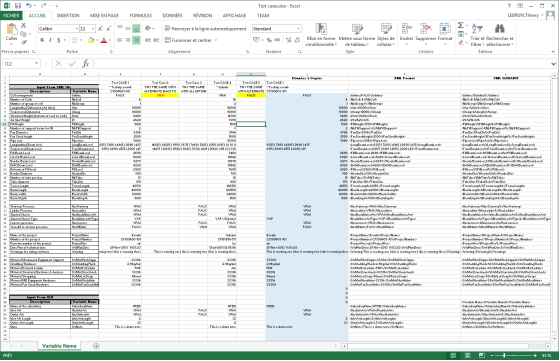Open Fusionner et centrer dropdown arrow
The height and width of the screenshot is (361, 560).
[216, 40]
